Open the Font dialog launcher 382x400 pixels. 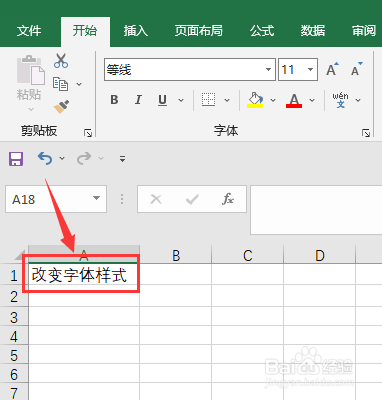[366, 133]
